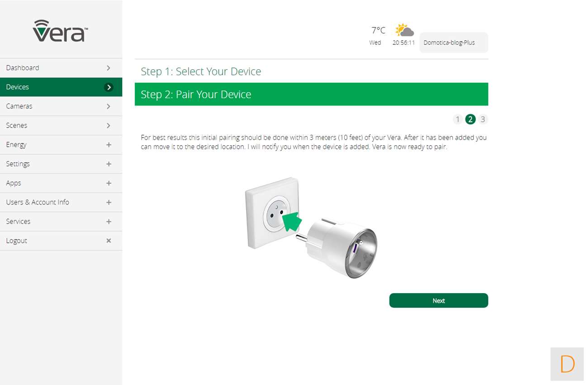
Task: Expand the Energy menu plus sign
Action: (x=109, y=145)
